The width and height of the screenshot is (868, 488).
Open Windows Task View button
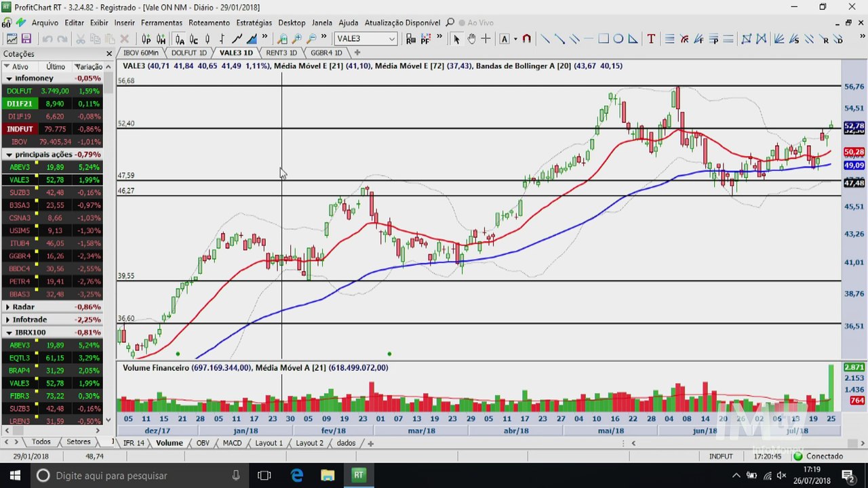(x=264, y=475)
